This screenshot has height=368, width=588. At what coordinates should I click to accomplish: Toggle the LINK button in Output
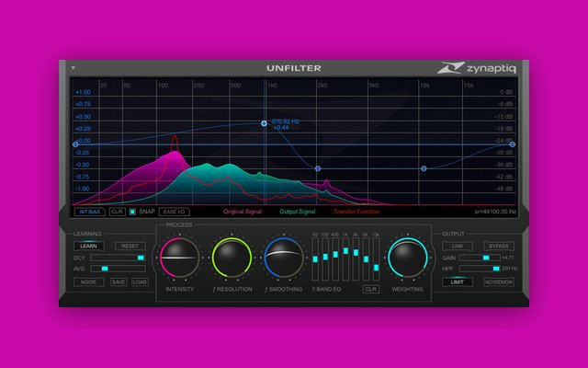tap(458, 247)
